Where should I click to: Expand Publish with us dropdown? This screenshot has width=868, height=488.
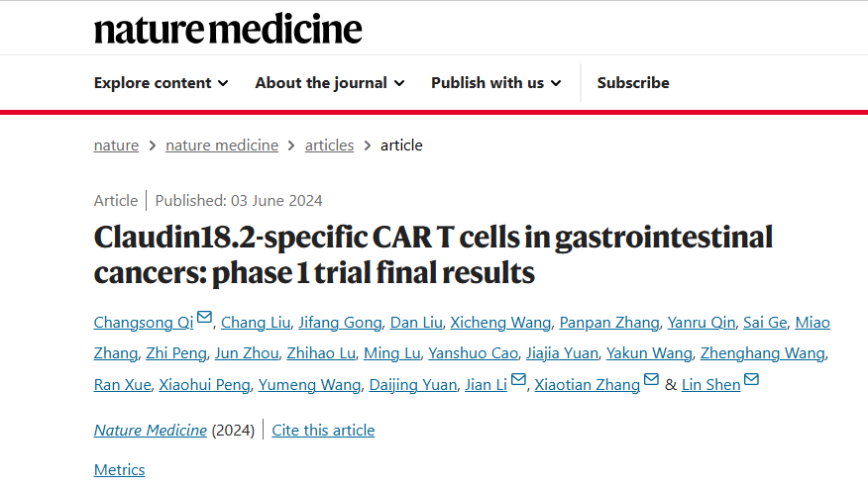[x=496, y=83]
